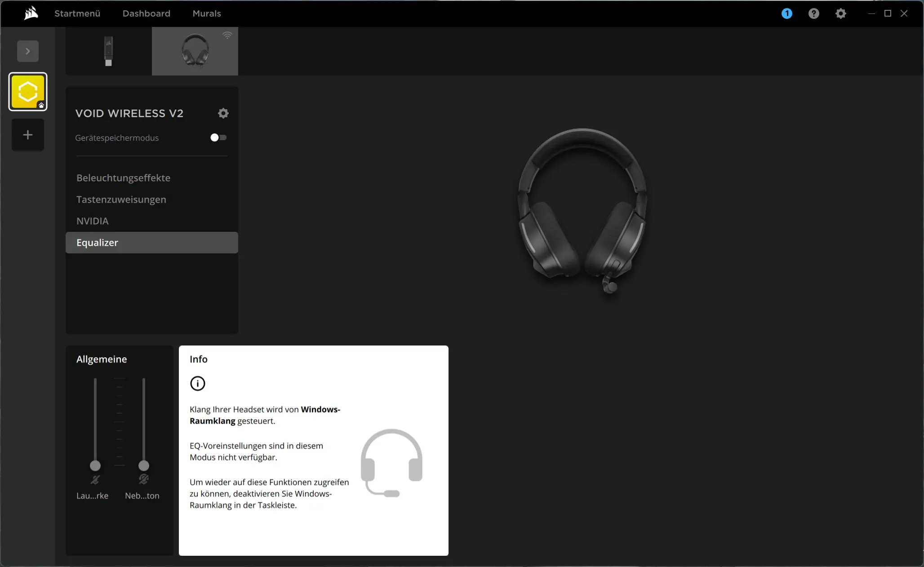Click the microphone volume slider handle
The height and width of the screenshot is (567, 924).
(95, 465)
